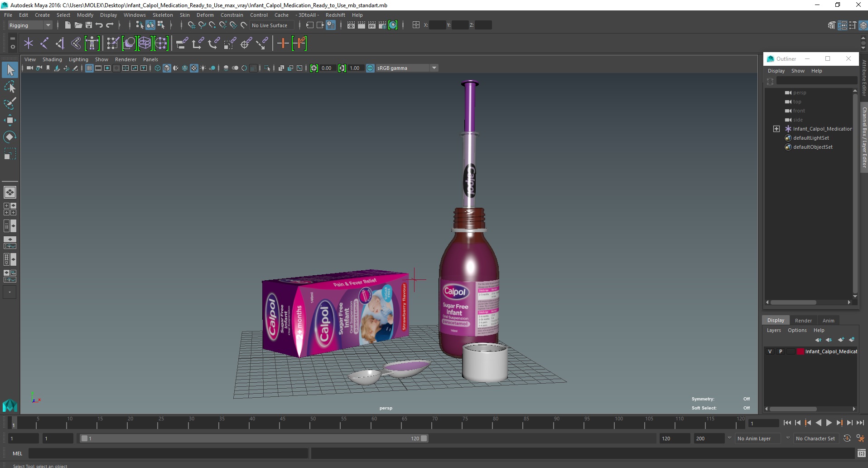This screenshot has width=868, height=468.
Task: Click the Select Camera viewport icon
Action: coord(29,68)
